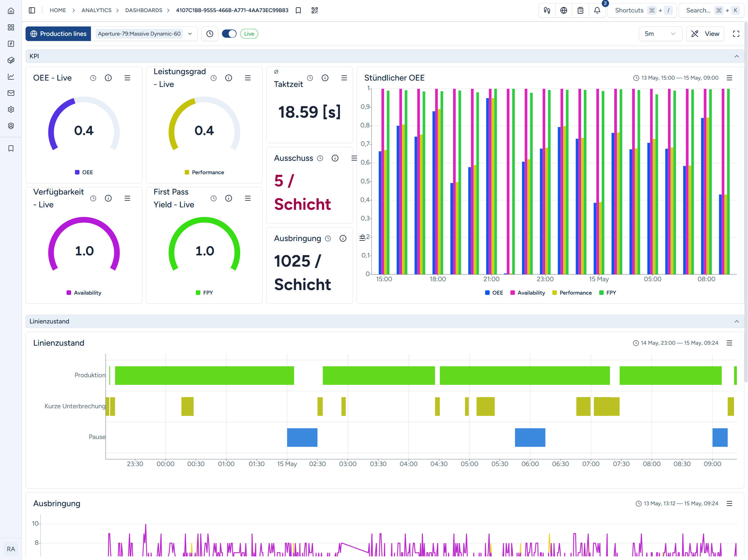This screenshot has height=560, width=748.
Task: Open the Home icon in the sidebar
Action: [x=11, y=11]
